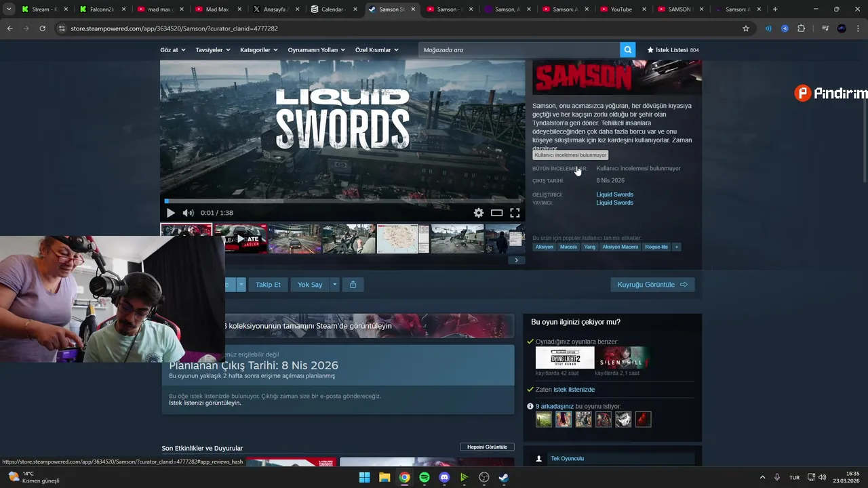Click the plus button after Rogue-lite tag
The image size is (868, 488).
click(x=676, y=247)
